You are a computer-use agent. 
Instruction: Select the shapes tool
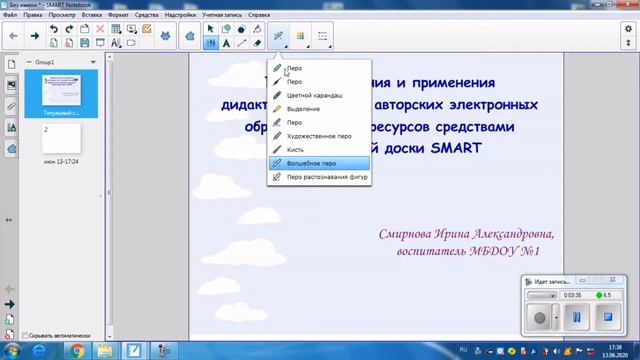(x=226, y=29)
